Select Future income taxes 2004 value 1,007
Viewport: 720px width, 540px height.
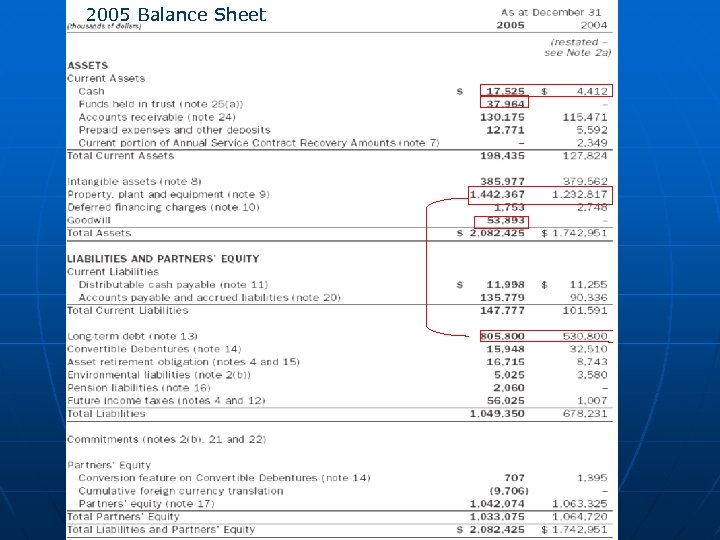click(x=592, y=400)
